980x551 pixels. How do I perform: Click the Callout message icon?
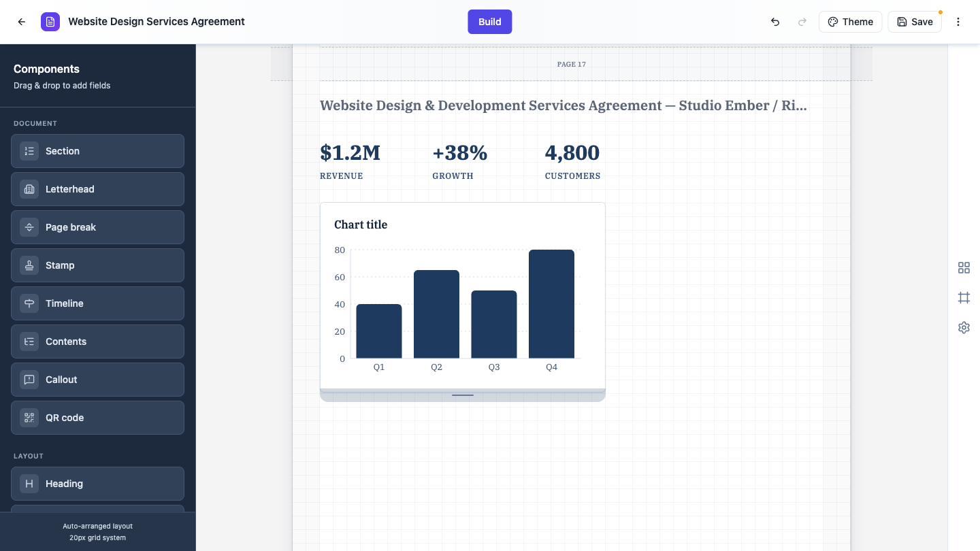click(29, 380)
